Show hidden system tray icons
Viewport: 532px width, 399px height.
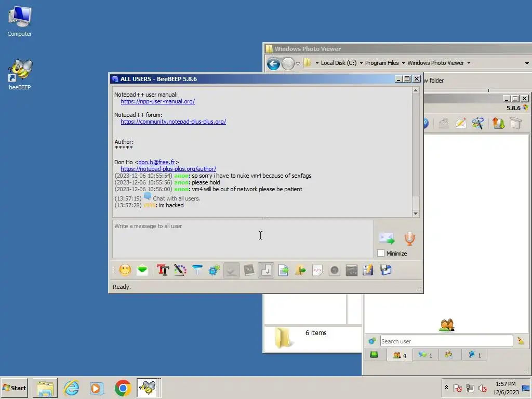click(x=446, y=388)
